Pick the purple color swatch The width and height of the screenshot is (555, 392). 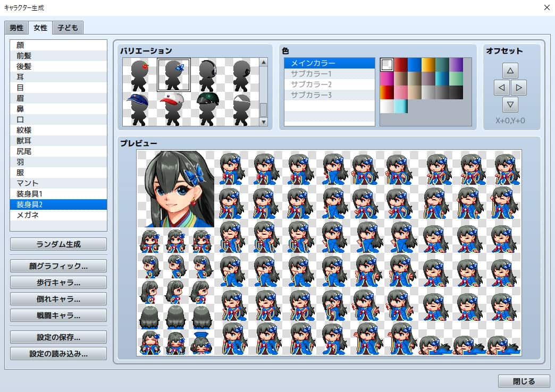tap(456, 65)
